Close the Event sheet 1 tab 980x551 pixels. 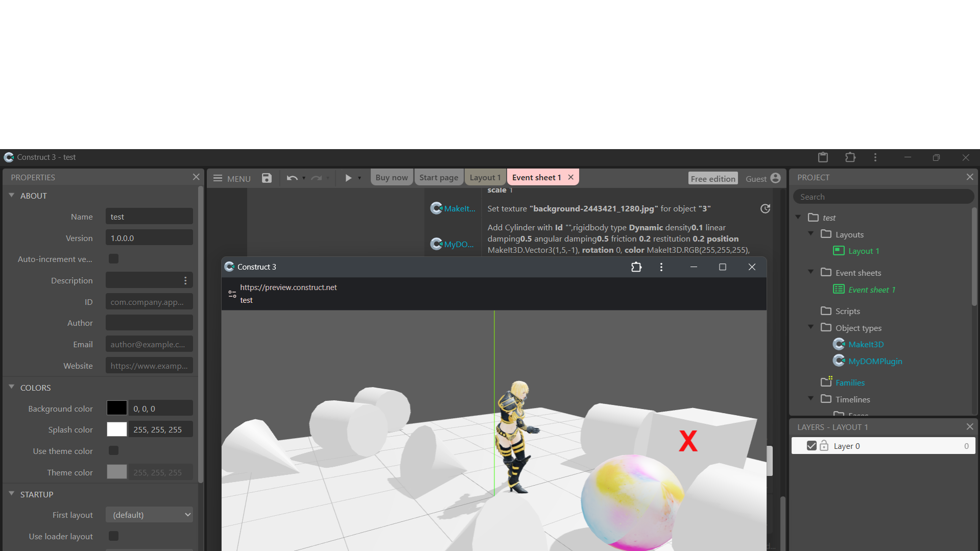571,177
